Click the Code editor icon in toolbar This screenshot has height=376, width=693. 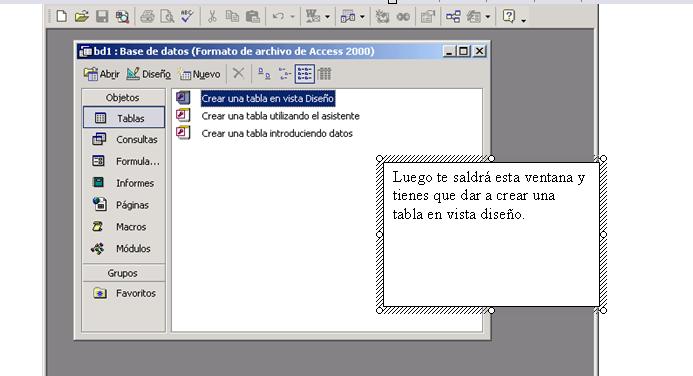coord(382,17)
